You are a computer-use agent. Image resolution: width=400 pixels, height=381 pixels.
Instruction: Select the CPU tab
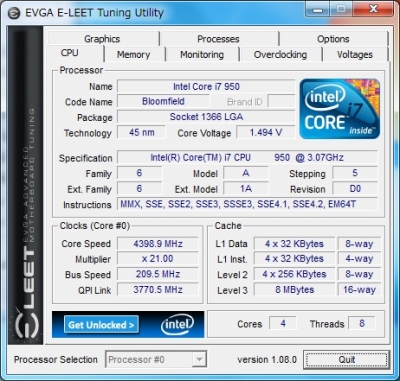(70, 53)
